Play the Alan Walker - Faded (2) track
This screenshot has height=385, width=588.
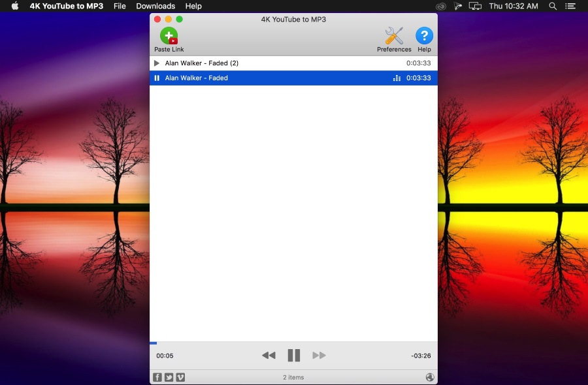click(x=157, y=63)
